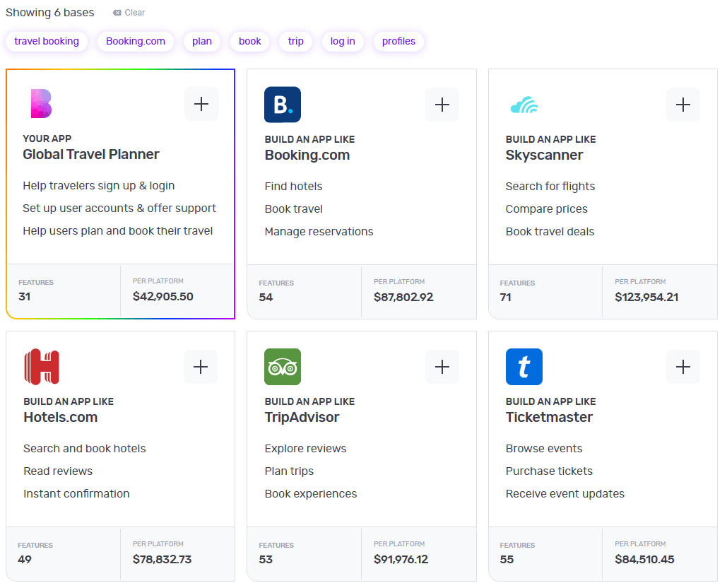727x588 pixels.
Task: Click 'Read reviews' on Hotels.com card
Action: tap(58, 471)
